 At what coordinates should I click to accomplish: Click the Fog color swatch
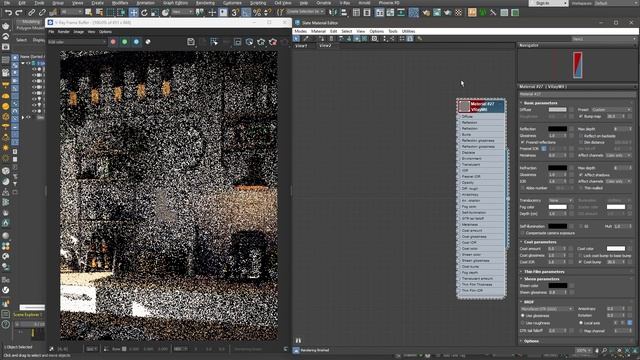pyautogui.click(x=557, y=207)
